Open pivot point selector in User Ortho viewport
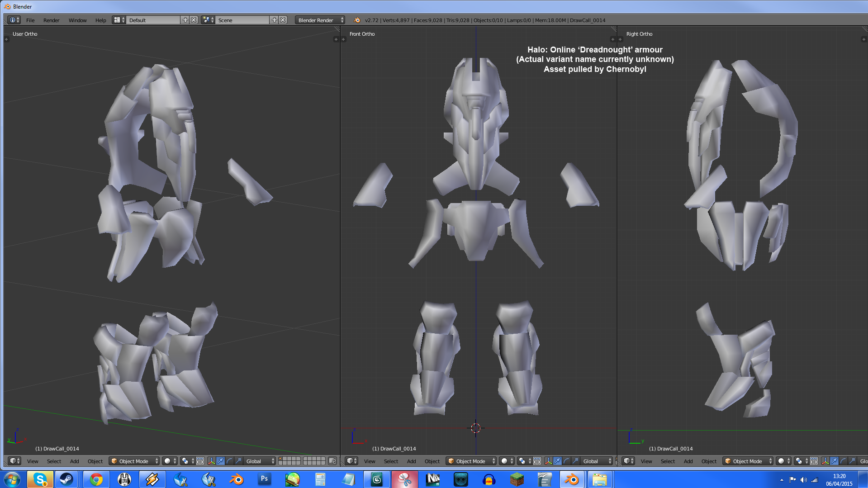 (x=187, y=461)
